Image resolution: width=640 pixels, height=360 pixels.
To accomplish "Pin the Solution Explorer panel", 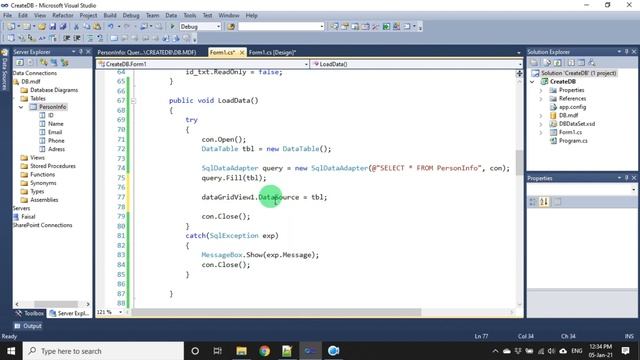I will pyautogui.click(x=627, y=52).
